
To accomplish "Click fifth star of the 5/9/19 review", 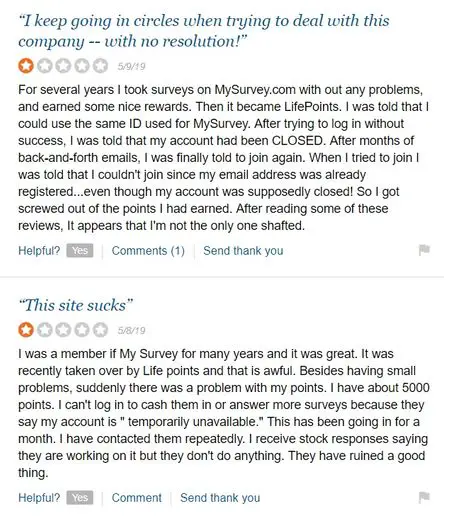I will coord(100,66).
